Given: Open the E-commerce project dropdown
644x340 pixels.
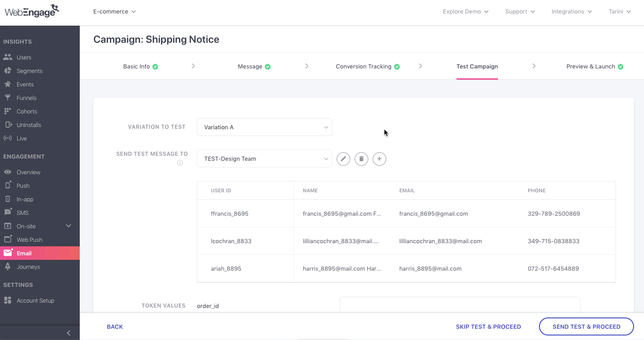Looking at the screenshot, I should pos(114,11).
